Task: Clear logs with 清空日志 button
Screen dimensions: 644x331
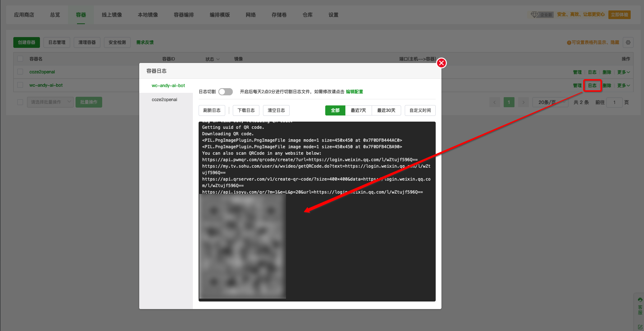Action: pos(276,110)
